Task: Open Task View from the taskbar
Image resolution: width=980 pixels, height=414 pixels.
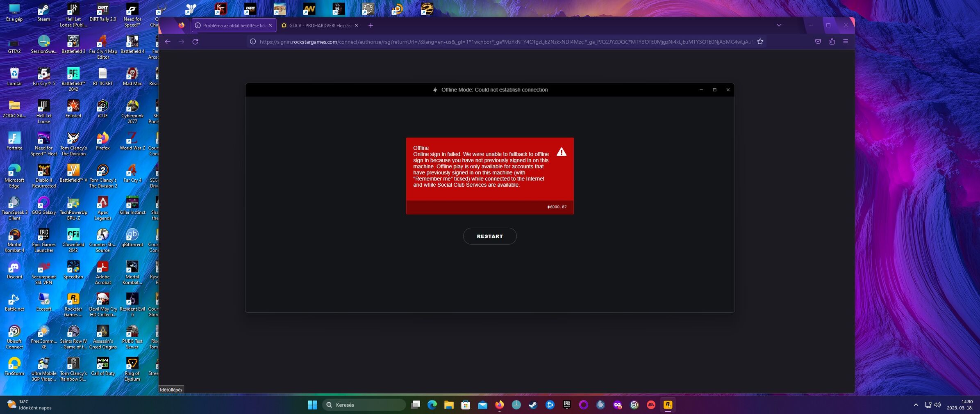Action: (x=415, y=405)
